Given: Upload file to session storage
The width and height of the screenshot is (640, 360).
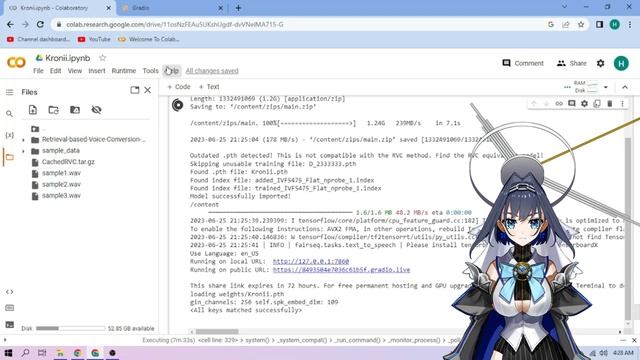Looking at the screenshot, I should [x=33, y=110].
